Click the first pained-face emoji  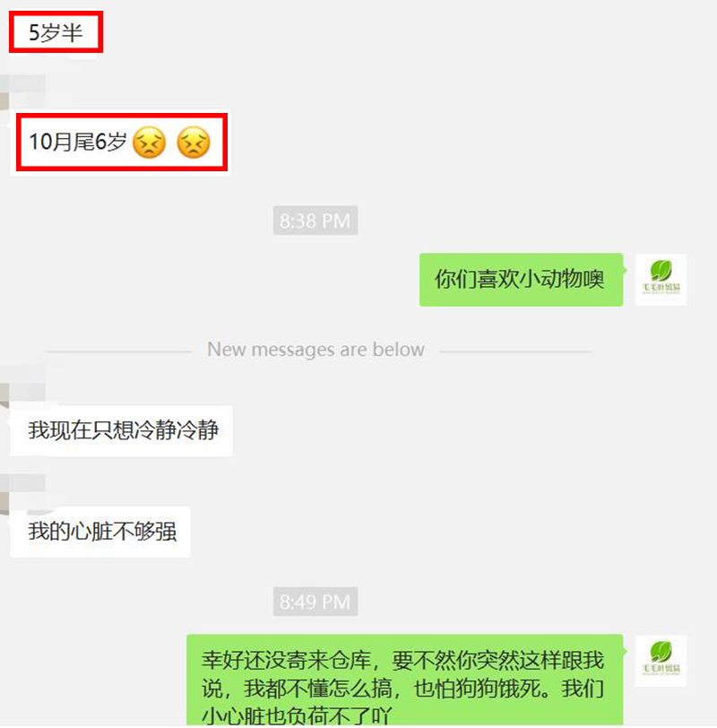(149, 143)
